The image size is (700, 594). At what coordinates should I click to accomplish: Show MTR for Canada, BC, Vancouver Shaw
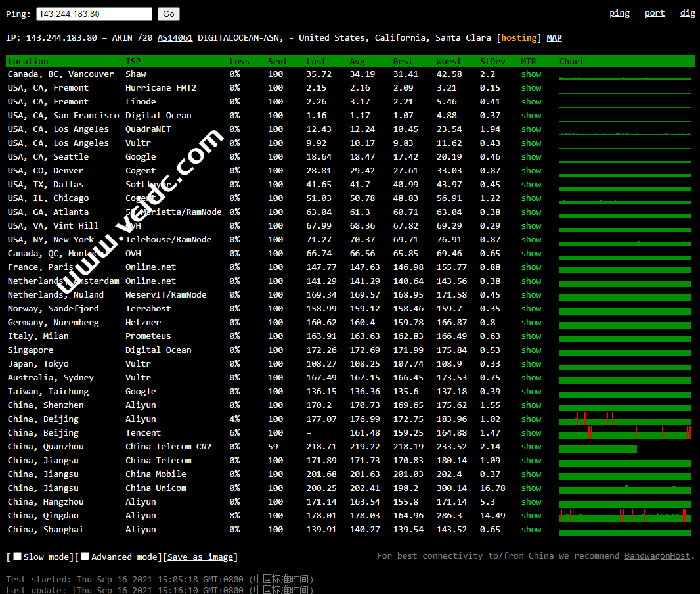pos(531,74)
